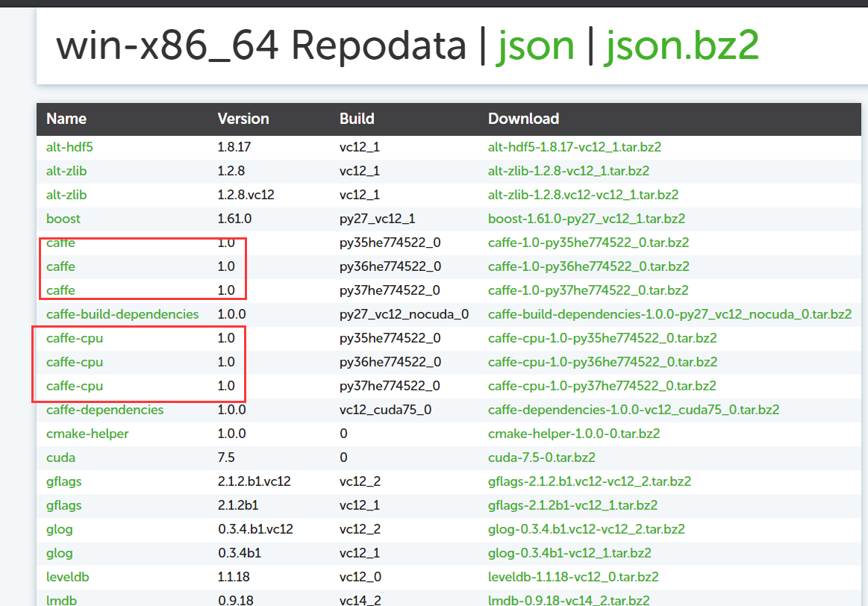Download boost-1.61.0-py27_vc12_1.tar.bz2
Image resolution: width=868 pixels, height=606 pixels.
tap(586, 219)
